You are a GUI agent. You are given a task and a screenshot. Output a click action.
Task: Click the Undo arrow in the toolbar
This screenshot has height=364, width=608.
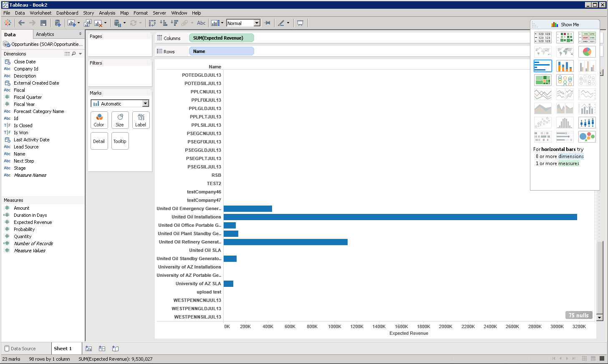click(x=21, y=23)
